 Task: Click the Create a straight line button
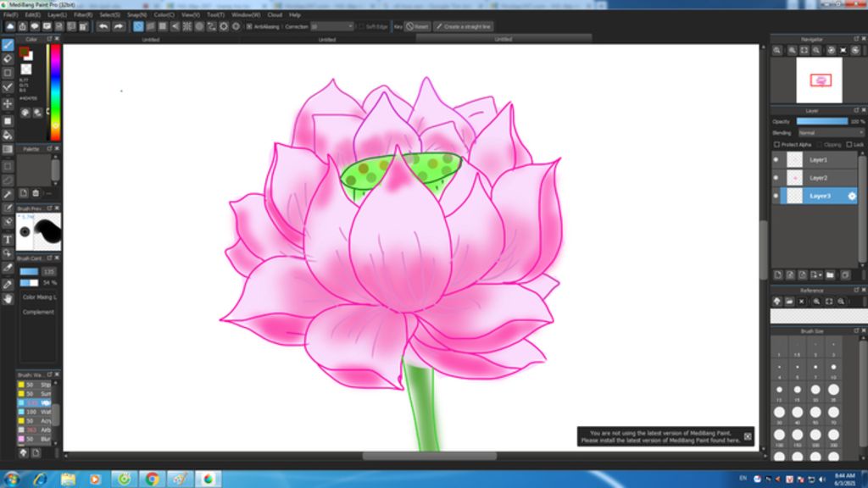coord(464,26)
